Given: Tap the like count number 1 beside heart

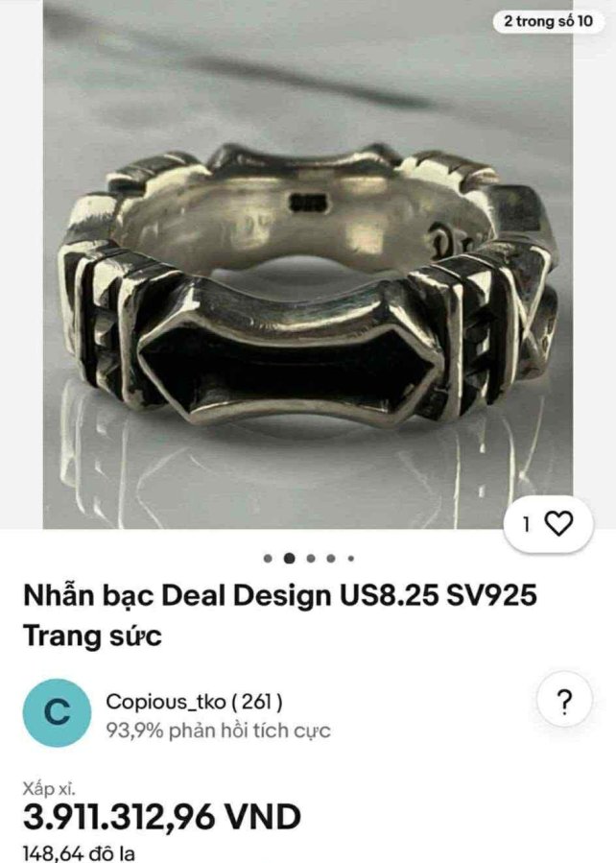Looking at the screenshot, I should point(527,524).
